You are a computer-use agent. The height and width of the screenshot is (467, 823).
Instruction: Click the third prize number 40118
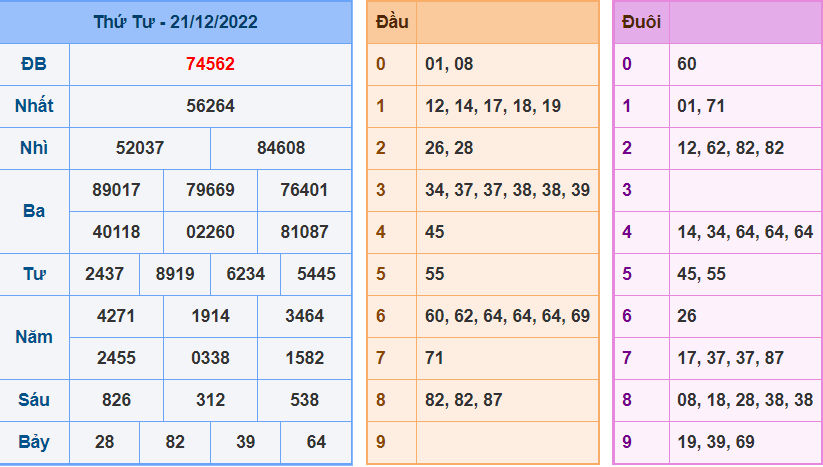(116, 232)
